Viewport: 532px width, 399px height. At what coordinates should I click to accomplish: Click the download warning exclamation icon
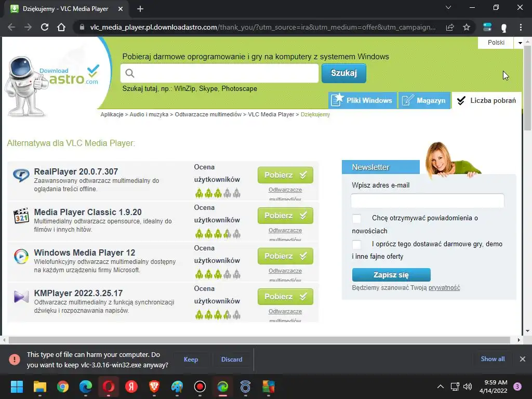pyautogui.click(x=15, y=360)
